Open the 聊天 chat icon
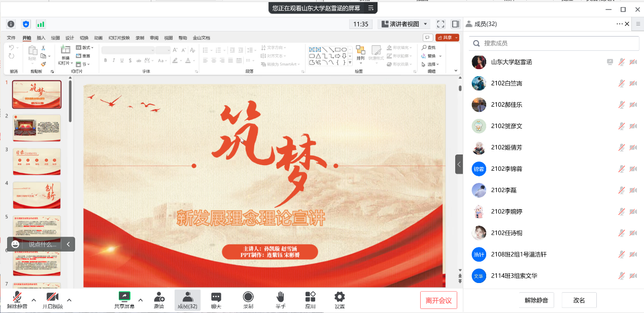 click(x=216, y=300)
